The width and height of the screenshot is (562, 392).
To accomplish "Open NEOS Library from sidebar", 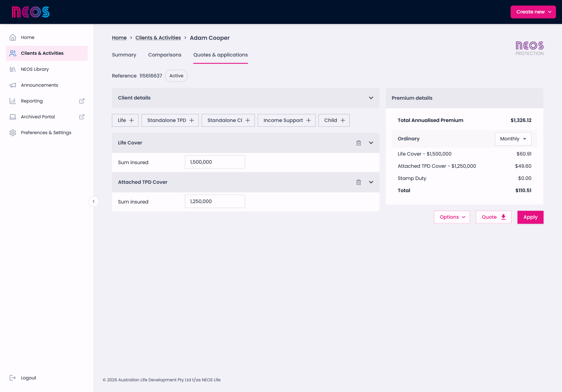I will 47,69.
